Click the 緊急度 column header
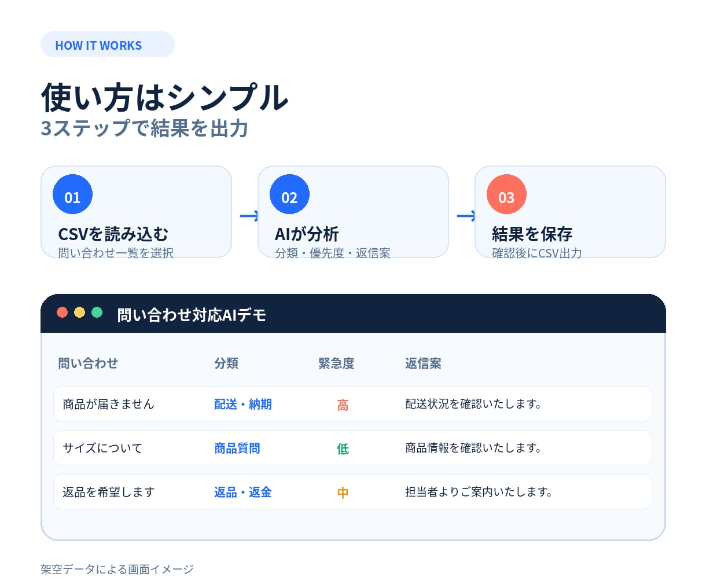This screenshot has height=588, width=706. (336, 363)
